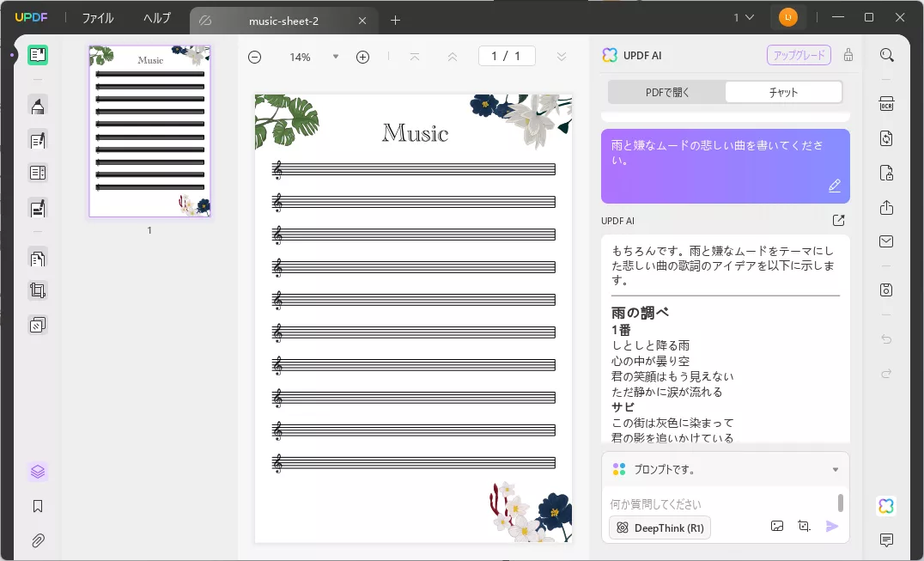Select the Crop Pages tool
Viewport: 924px width, 561px height.
tap(38, 290)
